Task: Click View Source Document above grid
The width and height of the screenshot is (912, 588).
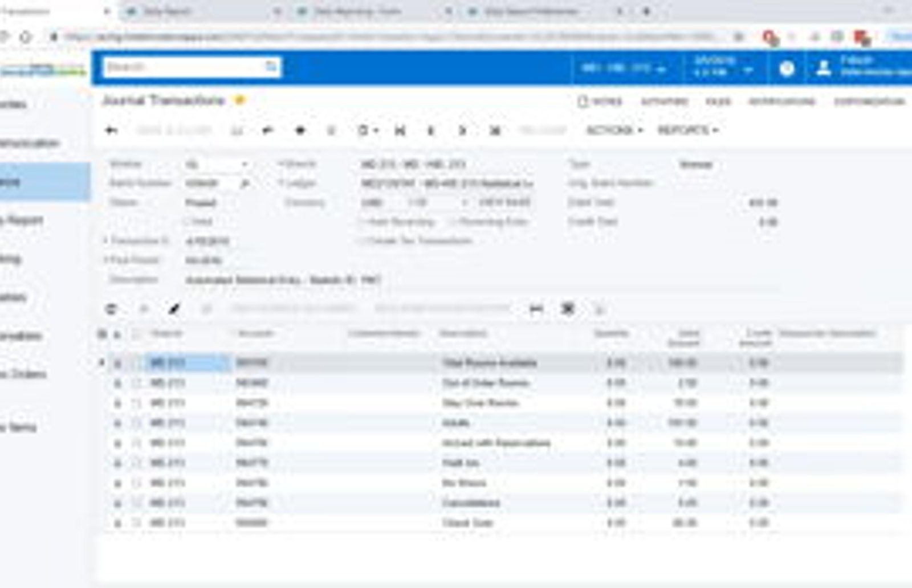Action: [x=292, y=309]
